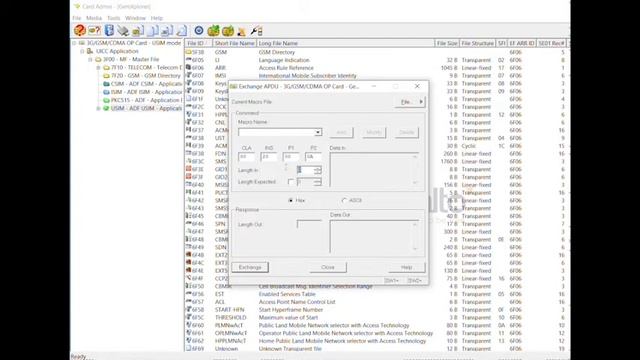Screen dimensions: 640x360
Task: Open the Help menu
Action: (157, 18)
